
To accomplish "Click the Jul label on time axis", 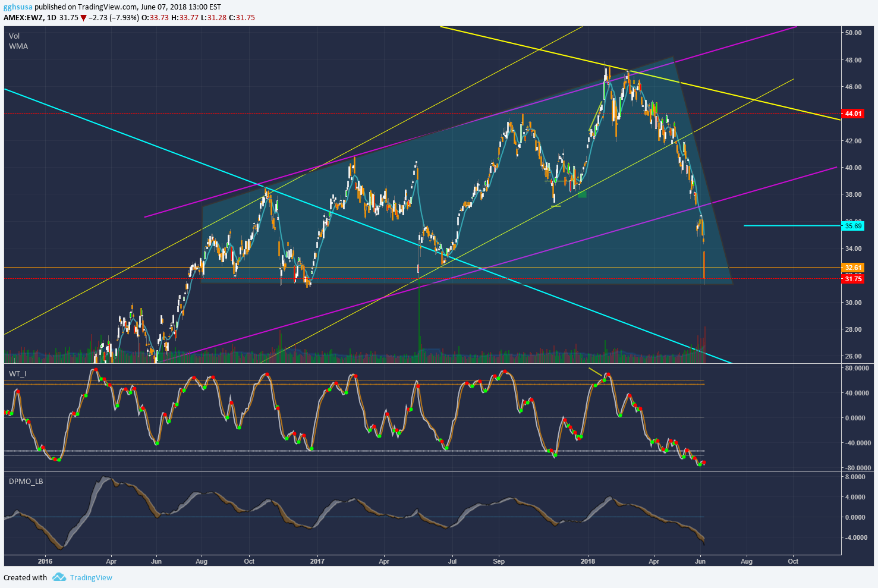I will 452,561.
